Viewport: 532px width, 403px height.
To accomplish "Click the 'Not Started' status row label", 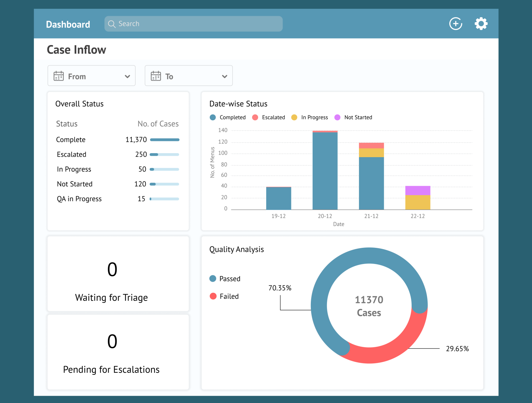I will (75, 184).
